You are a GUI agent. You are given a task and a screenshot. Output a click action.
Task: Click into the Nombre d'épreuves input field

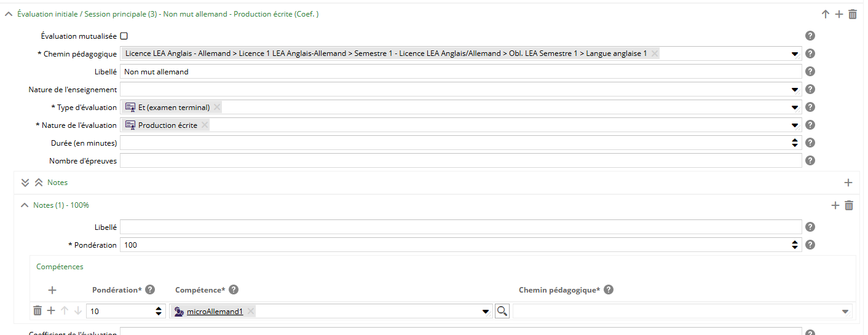461,161
